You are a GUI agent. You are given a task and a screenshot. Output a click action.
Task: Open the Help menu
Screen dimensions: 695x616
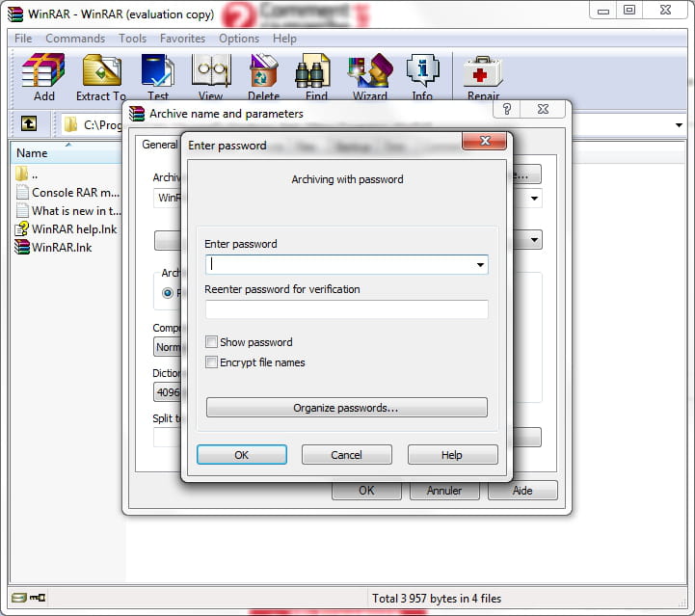click(284, 39)
